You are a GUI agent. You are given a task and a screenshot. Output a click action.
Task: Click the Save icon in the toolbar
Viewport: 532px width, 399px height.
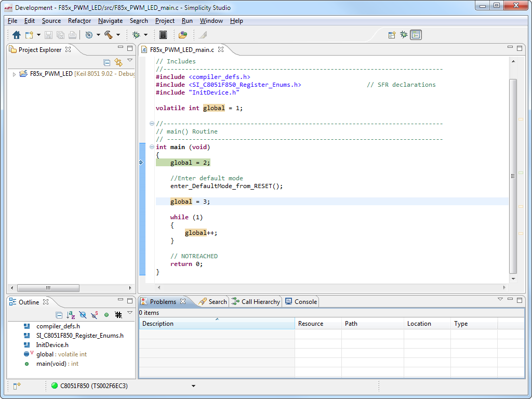tap(48, 35)
